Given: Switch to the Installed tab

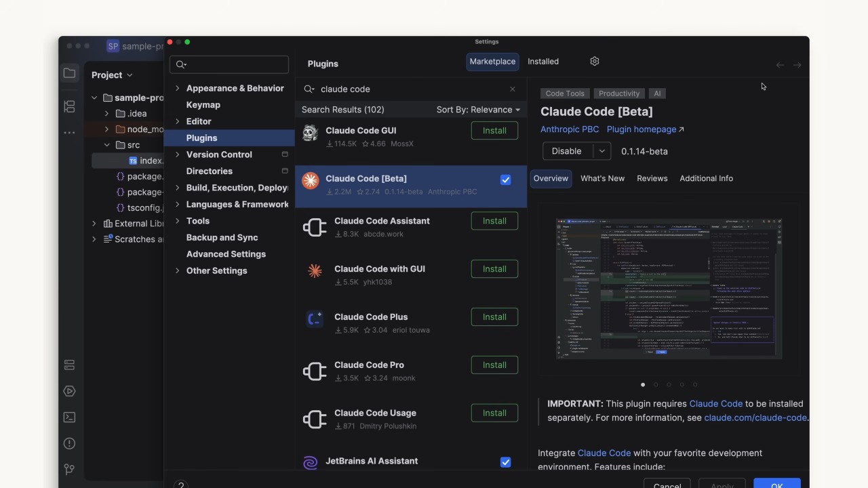Looking at the screenshot, I should coord(543,62).
